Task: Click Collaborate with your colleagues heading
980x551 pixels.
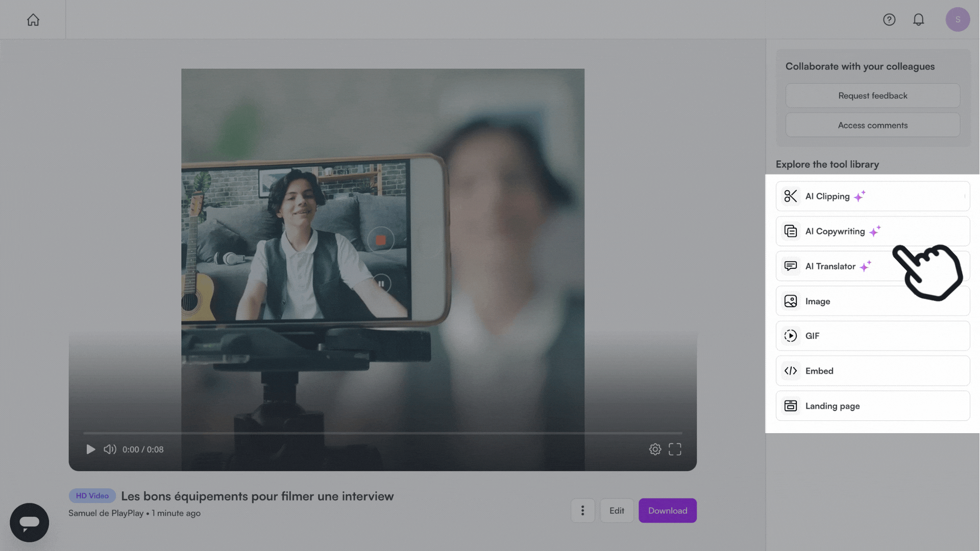Action: point(860,66)
